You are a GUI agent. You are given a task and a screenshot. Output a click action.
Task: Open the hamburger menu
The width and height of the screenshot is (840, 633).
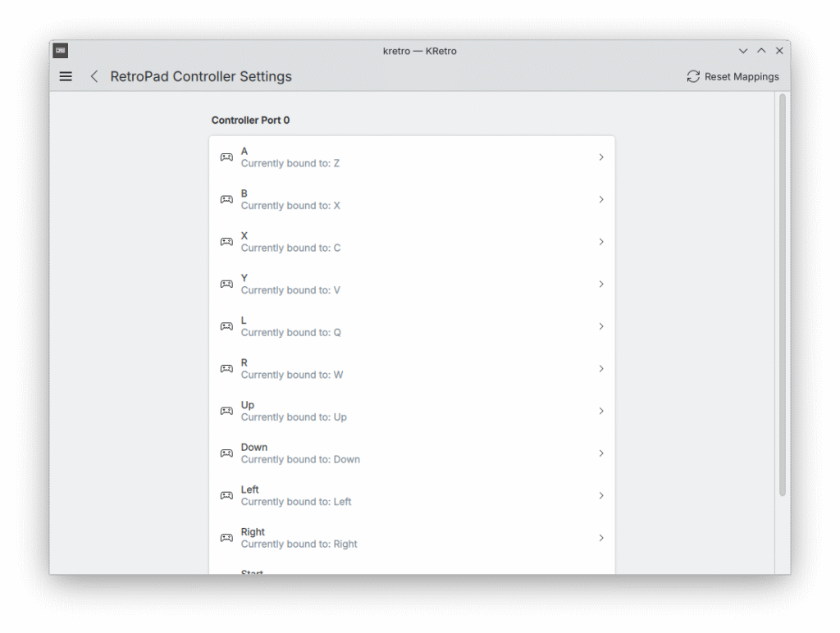(x=66, y=76)
